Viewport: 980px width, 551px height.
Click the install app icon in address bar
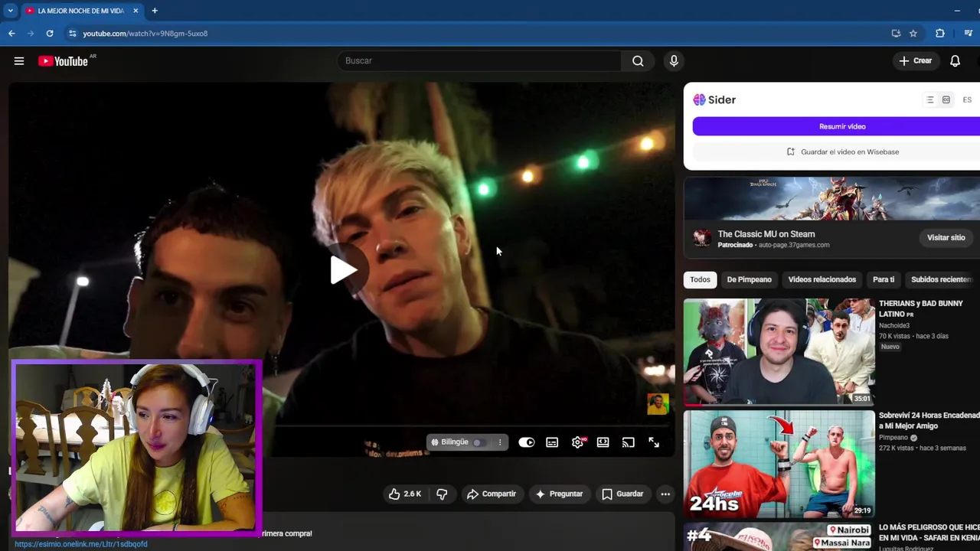[896, 34]
